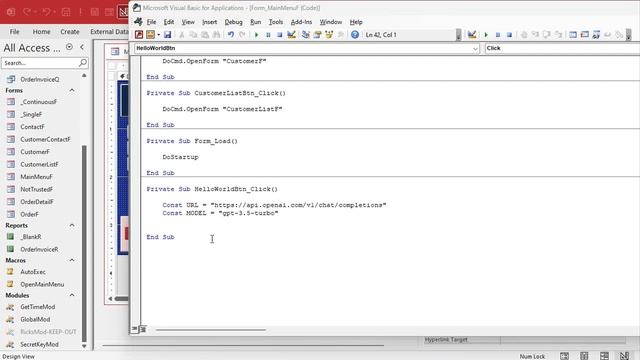Open the Debug menu in the VBA editor
The width and height of the screenshot is (640, 360).
point(233,22)
